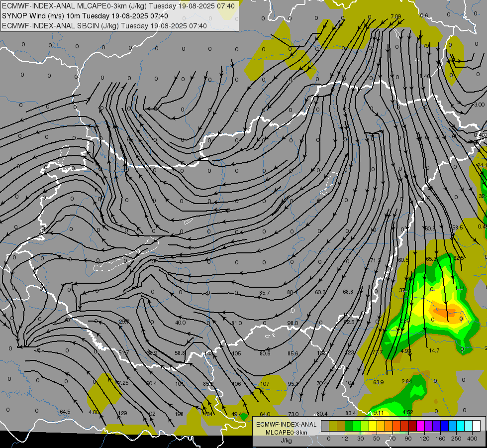Select the map value '2.84'

click(406, 381)
